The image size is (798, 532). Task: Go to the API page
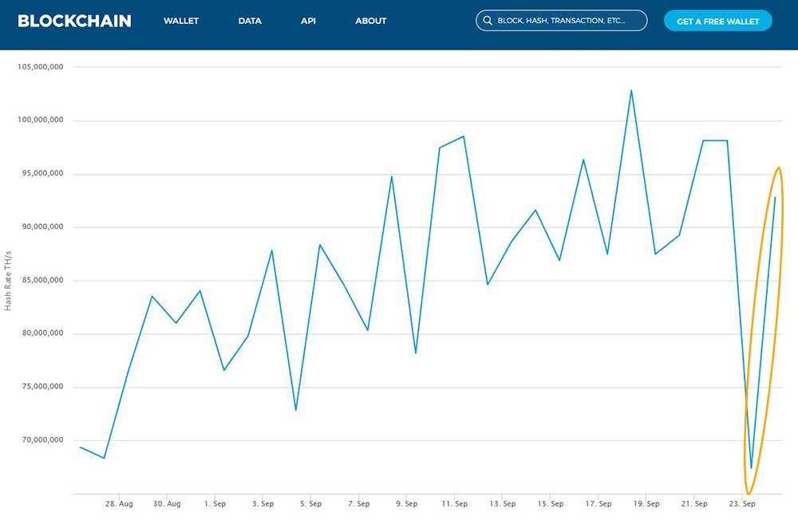(308, 21)
